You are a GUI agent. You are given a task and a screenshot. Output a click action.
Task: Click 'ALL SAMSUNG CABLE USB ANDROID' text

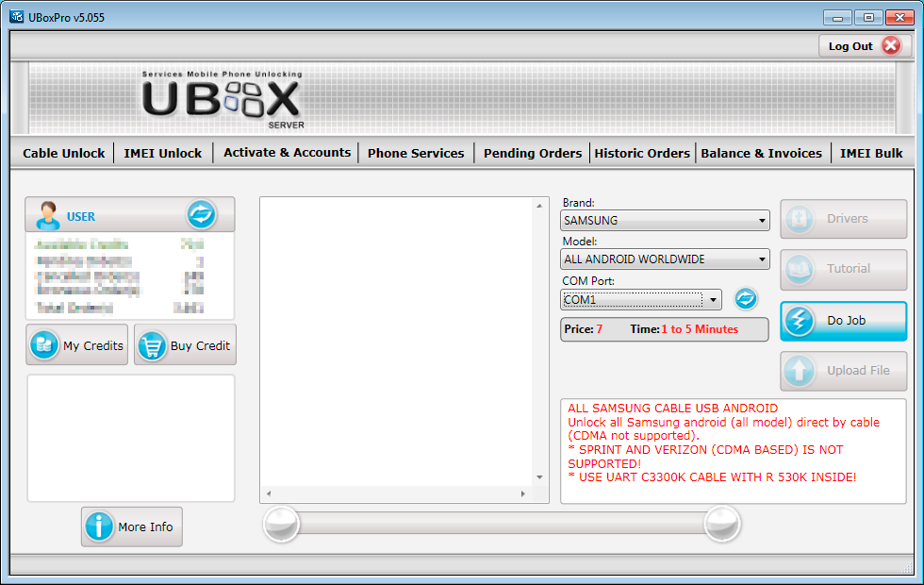pyautogui.click(x=672, y=408)
